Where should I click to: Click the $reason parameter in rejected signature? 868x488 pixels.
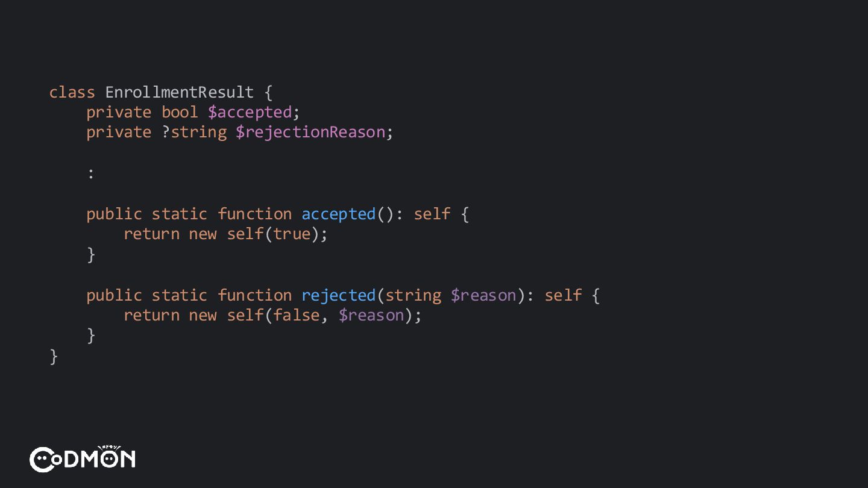(483, 295)
